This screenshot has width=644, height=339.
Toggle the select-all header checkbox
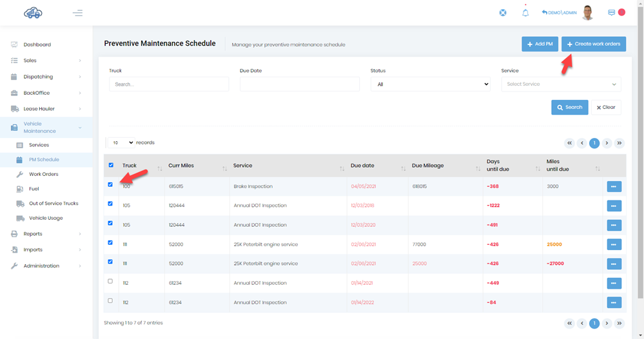pos(111,165)
